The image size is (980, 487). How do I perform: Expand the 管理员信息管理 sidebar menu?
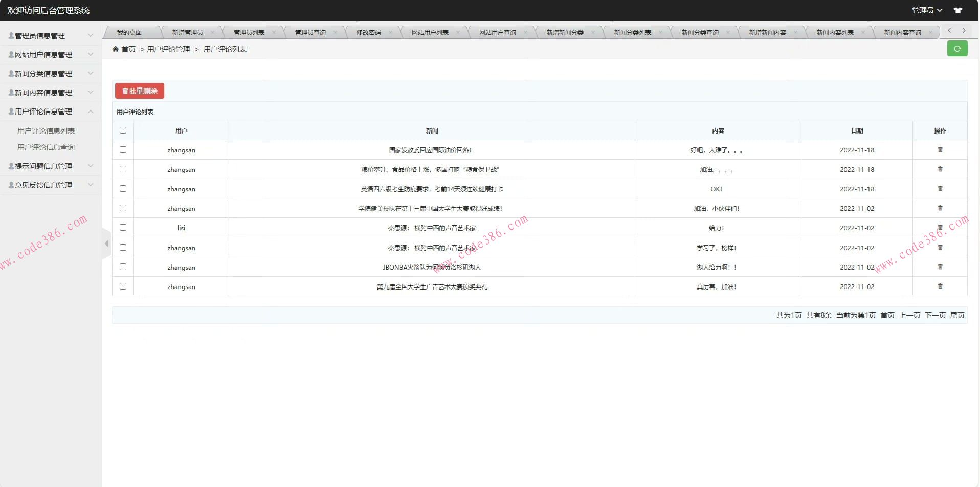[x=50, y=36]
